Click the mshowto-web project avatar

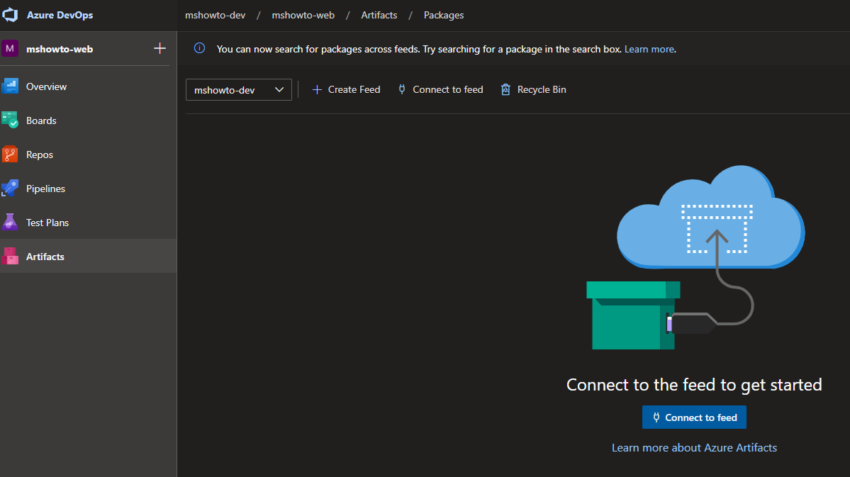pyautogui.click(x=11, y=48)
